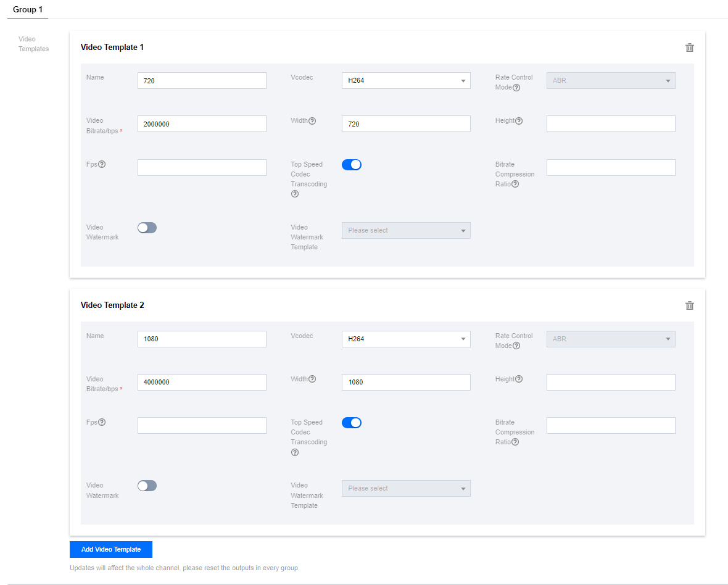The width and height of the screenshot is (728, 585).
Task: Delete Video Template 2 with trash icon
Action: pyautogui.click(x=690, y=305)
